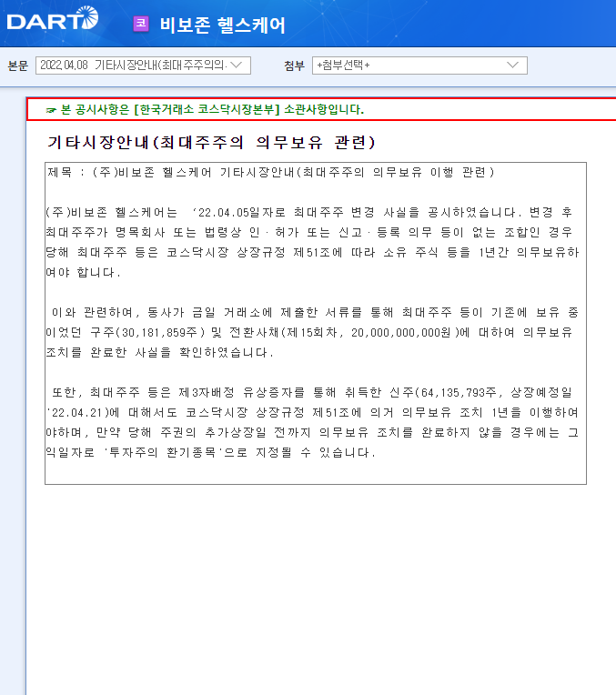The height and width of the screenshot is (695, 616).
Task: Click the first 코스닥시장 상장규정 제51조에 따라
Action: tap(271, 252)
